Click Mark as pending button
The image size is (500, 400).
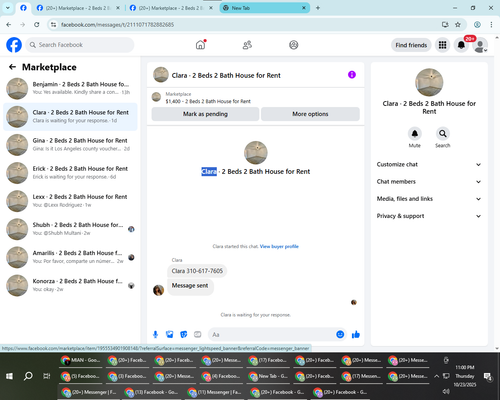point(205,114)
